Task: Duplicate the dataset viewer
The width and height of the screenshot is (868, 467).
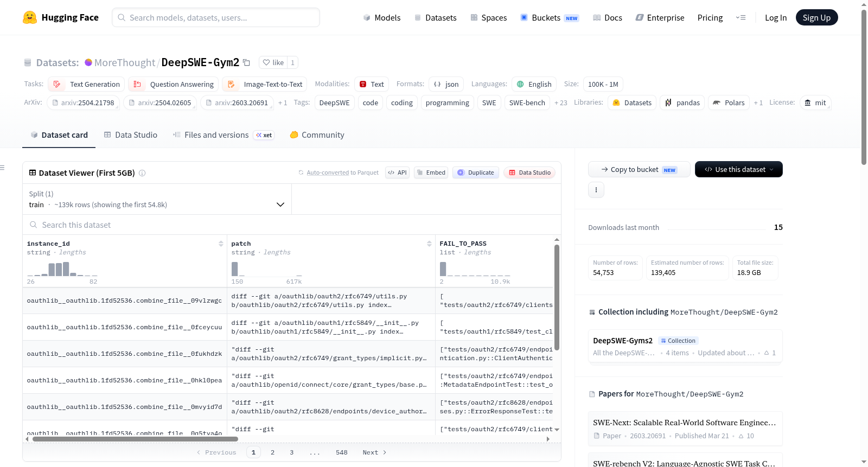Action: coord(476,172)
